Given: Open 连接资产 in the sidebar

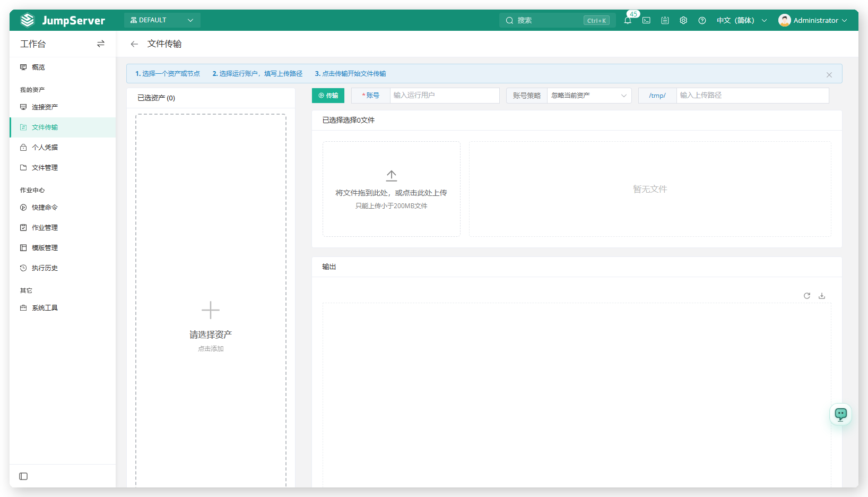Looking at the screenshot, I should (x=63, y=107).
